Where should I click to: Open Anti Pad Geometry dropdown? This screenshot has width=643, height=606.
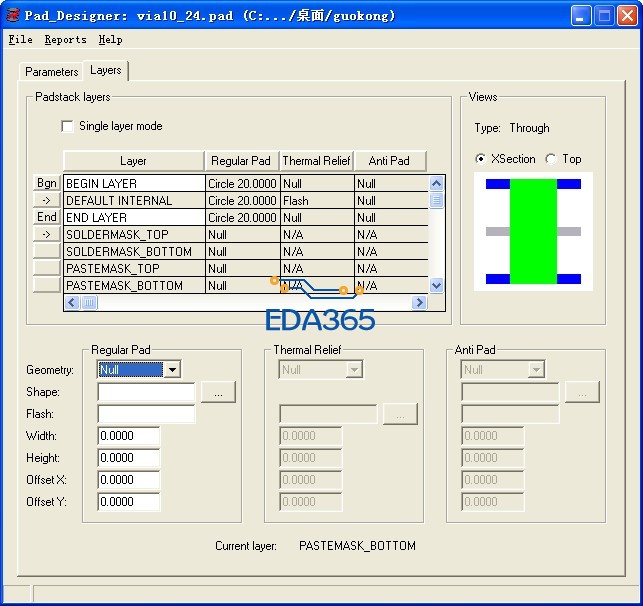(x=536, y=370)
